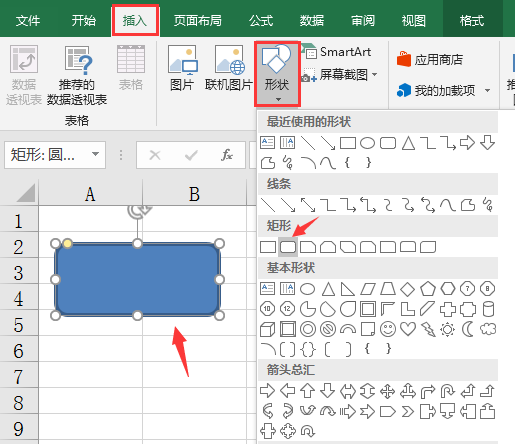
Task: Insert a picture with 图片
Action: click(x=182, y=68)
